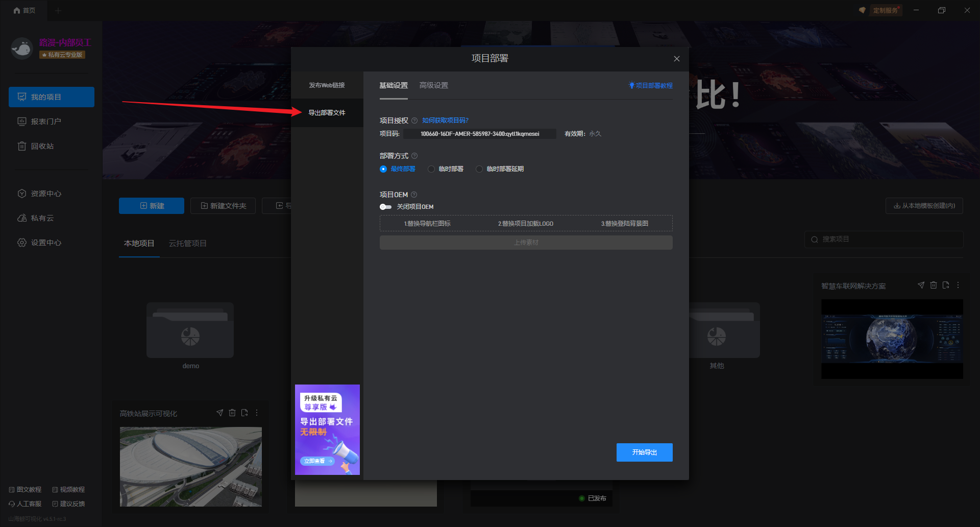Click the 开始导出 button
The width and height of the screenshot is (980, 527).
tap(645, 452)
